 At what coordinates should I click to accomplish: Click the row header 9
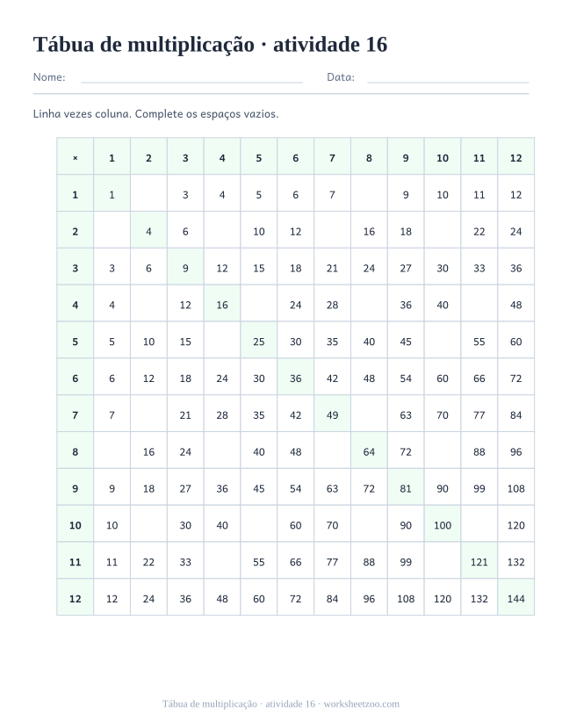(76, 488)
